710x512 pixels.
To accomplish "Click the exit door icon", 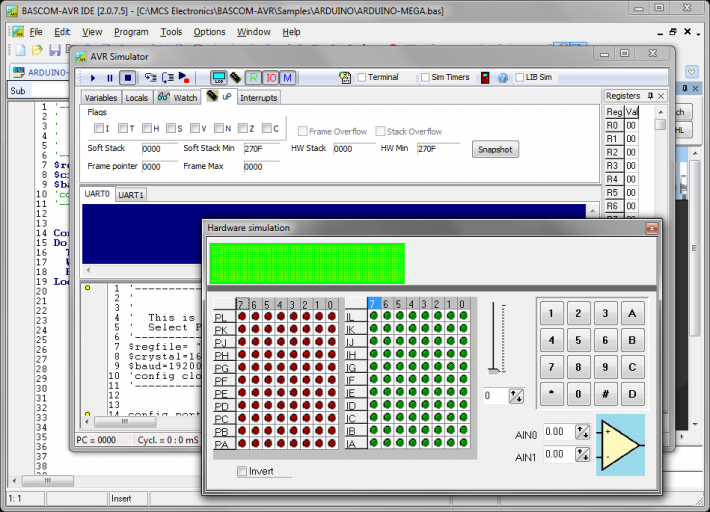I will coord(485,77).
